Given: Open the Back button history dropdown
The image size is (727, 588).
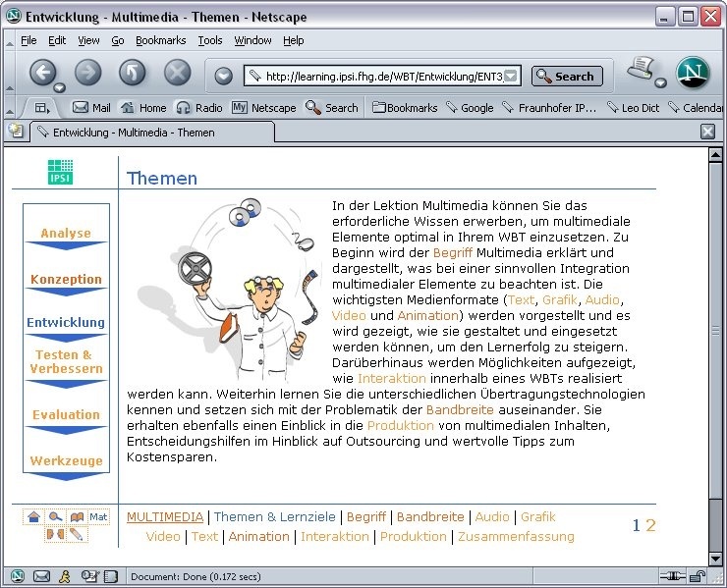Looking at the screenshot, I should [59, 87].
